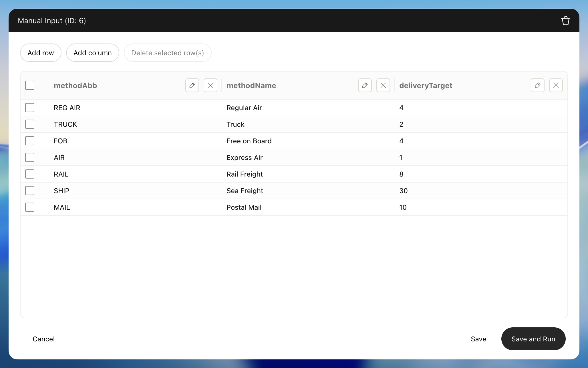Toggle the select-all rows checkbox

tap(30, 85)
